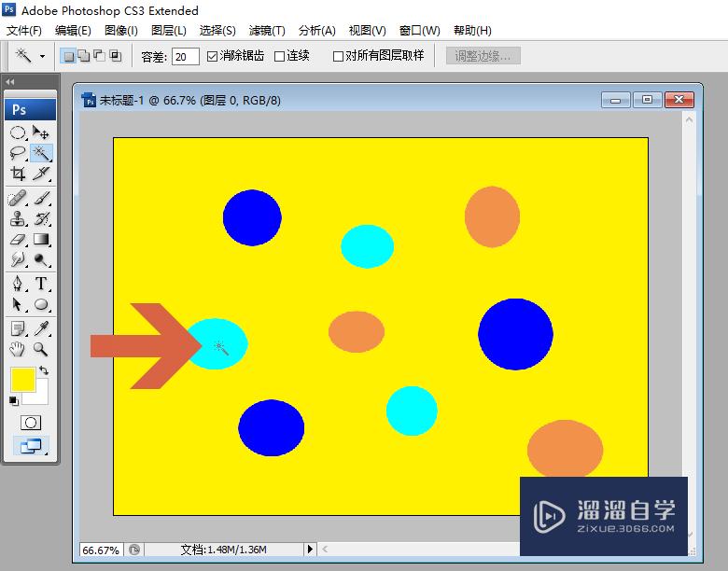Open the 选择(S) menu
728x571 pixels.
(217, 31)
